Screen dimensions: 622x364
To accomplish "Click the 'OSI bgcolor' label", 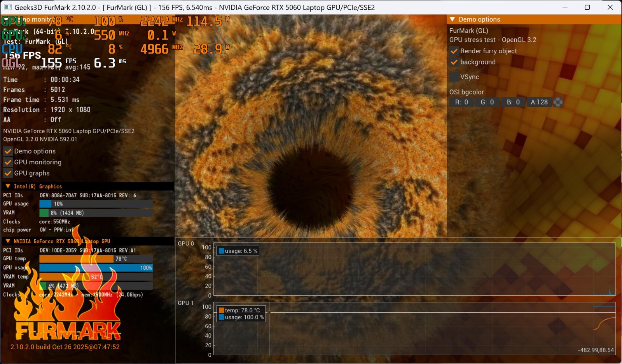I will (466, 92).
